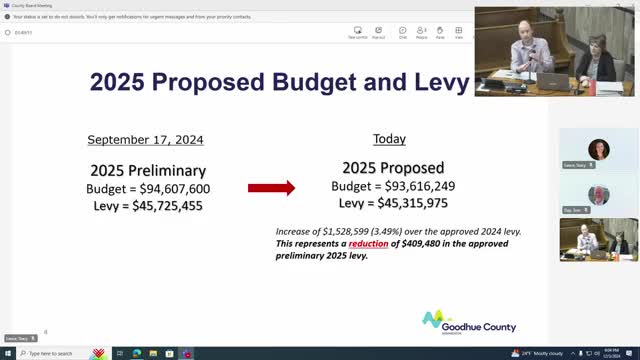
Task: Click the Teams icon in the taskbar
Action: click(x=186, y=353)
